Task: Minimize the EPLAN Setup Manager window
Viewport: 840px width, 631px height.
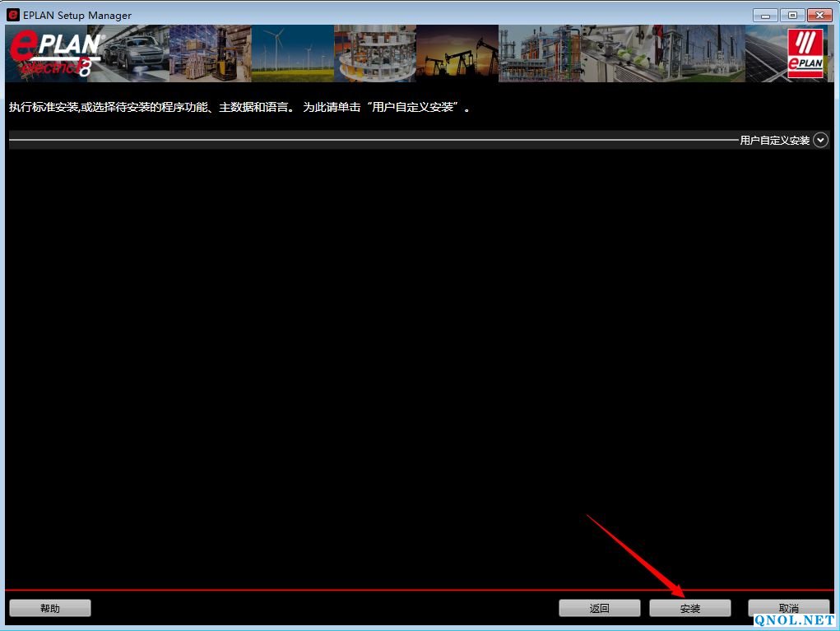Action: click(x=765, y=15)
